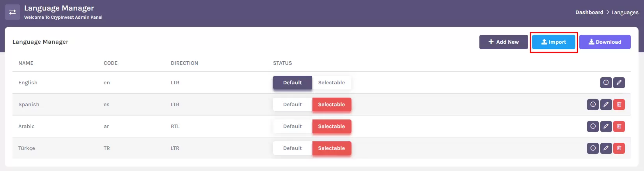
Task: Set Türkçe as Default language
Action: (x=293, y=148)
